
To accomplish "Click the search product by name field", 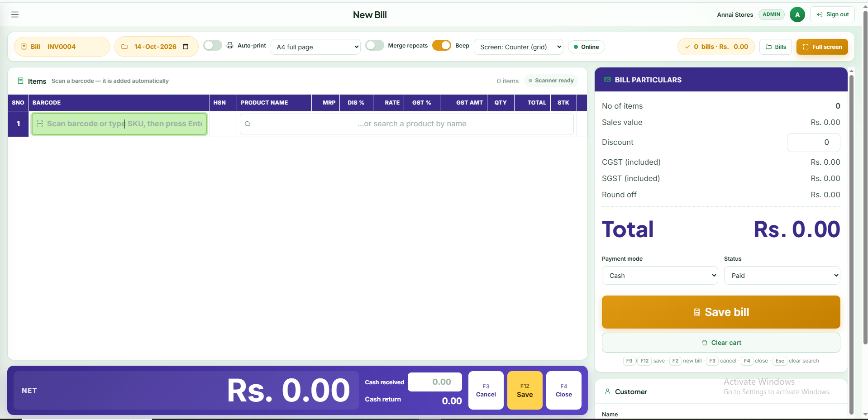I will 407,124.
